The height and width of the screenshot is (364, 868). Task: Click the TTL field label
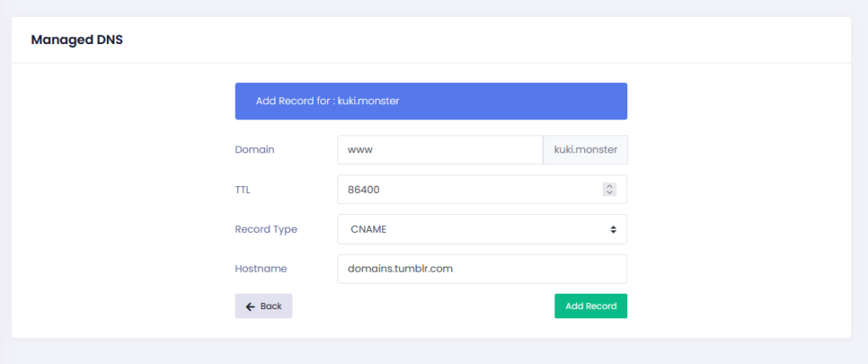click(242, 190)
